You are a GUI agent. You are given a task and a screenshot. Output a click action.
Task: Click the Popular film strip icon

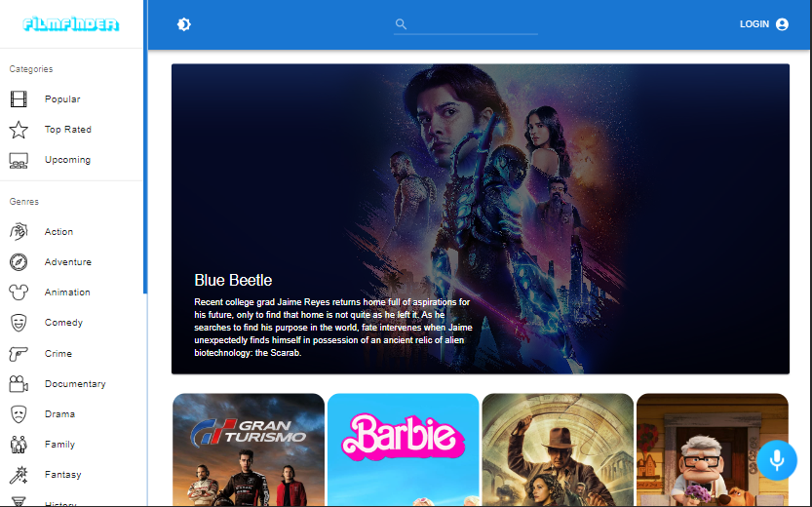point(19,98)
